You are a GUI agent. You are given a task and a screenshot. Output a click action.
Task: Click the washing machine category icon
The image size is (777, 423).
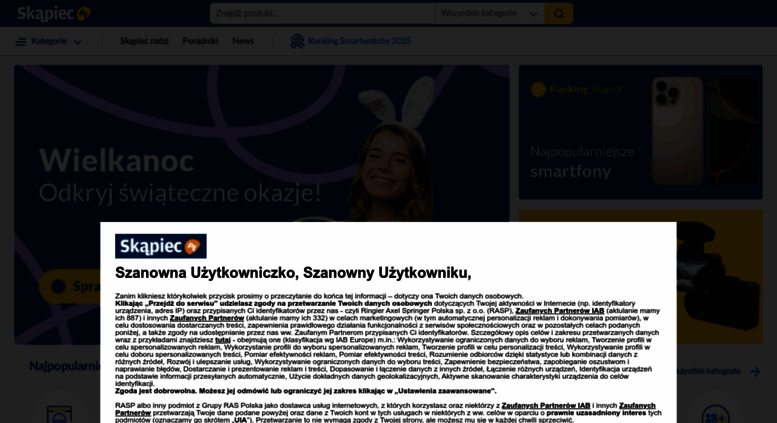59,415
